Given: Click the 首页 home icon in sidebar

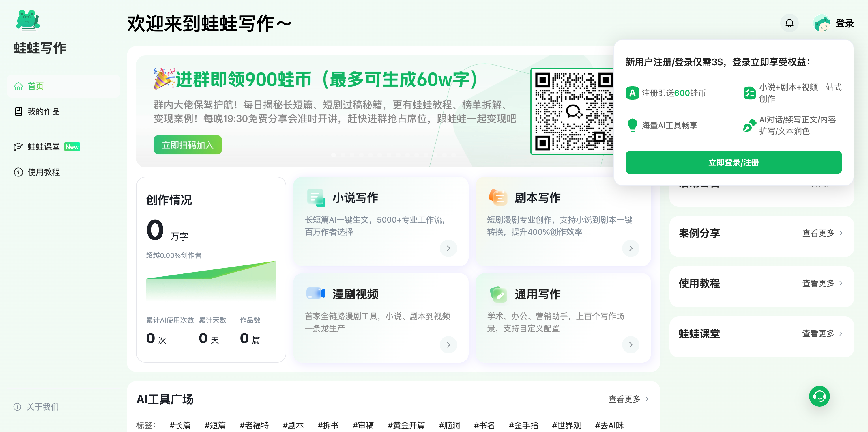Looking at the screenshot, I should [x=18, y=86].
